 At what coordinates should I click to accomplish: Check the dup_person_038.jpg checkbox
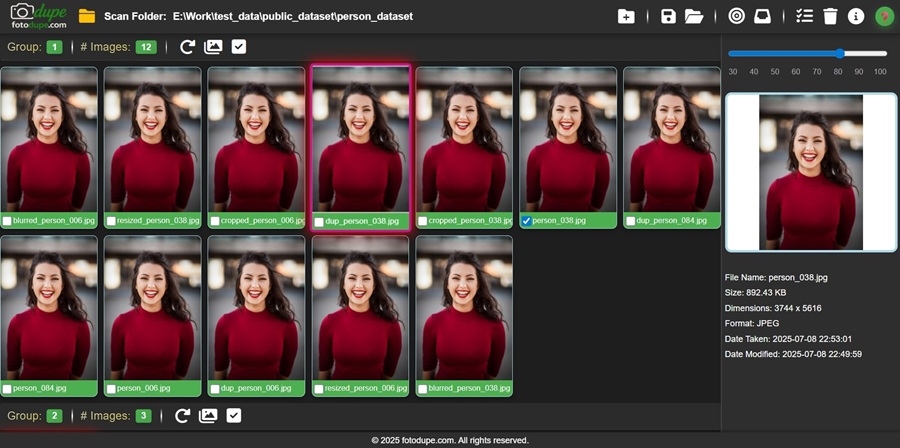click(319, 222)
